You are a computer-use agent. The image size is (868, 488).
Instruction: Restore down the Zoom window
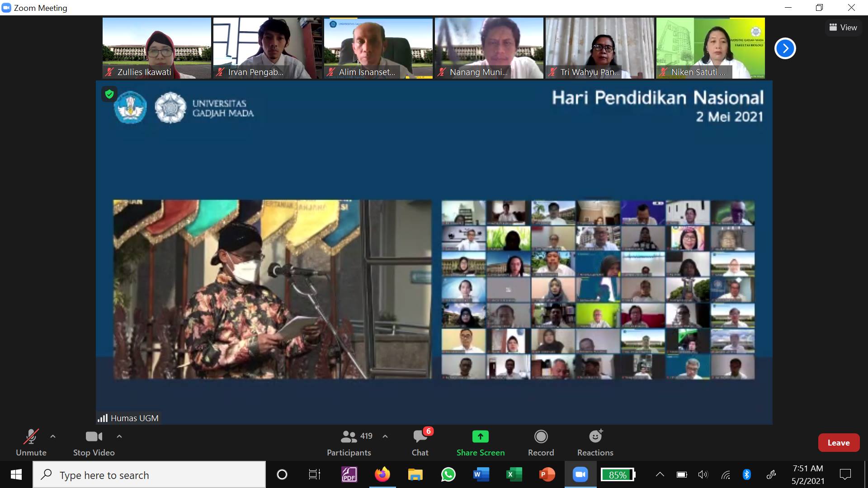coord(819,8)
